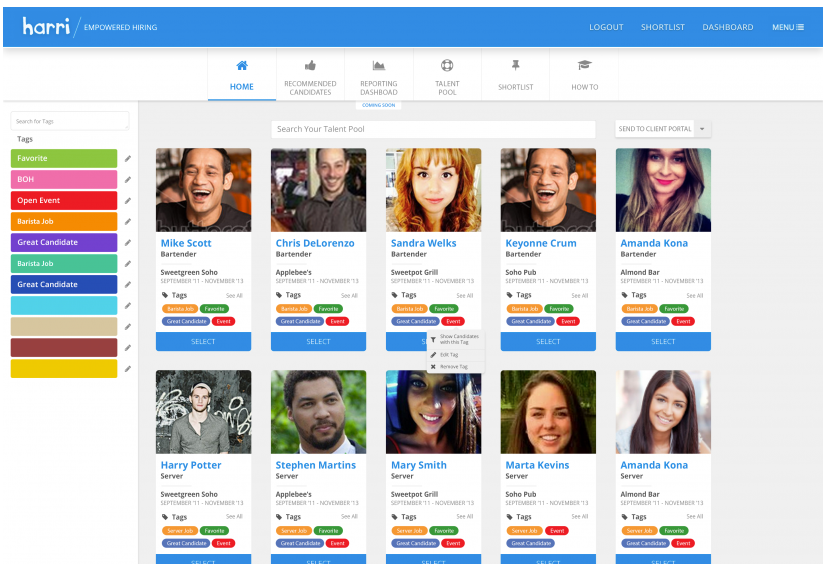Click Barista Job tag on Chris DeLorenzo's card
This screenshot has height=575, width=831.
294,308
